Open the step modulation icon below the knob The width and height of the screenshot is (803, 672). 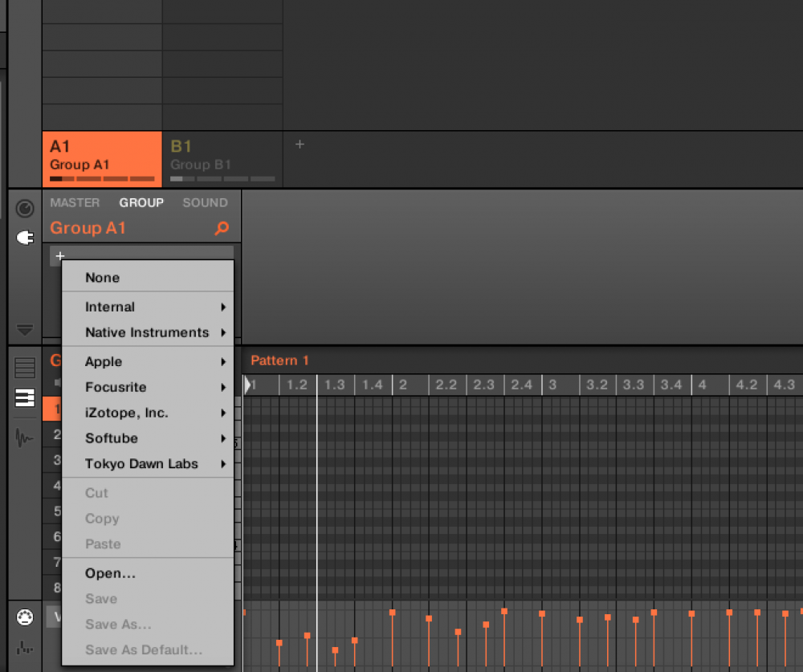coord(25,646)
